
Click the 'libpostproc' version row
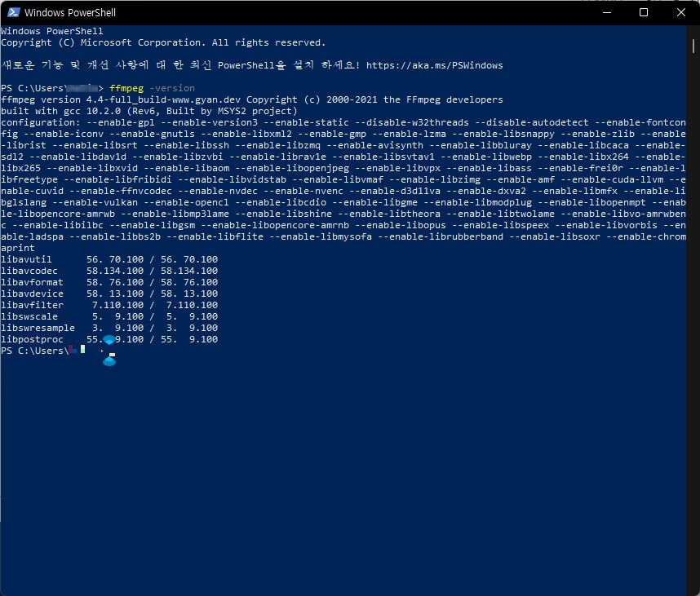click(x=109, y=339)
